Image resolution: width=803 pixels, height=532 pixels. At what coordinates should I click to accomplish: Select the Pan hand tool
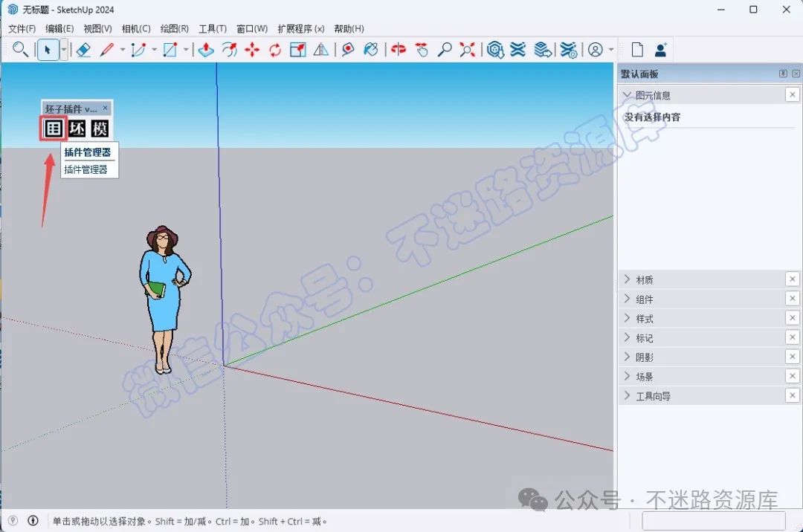click(422, 50)
